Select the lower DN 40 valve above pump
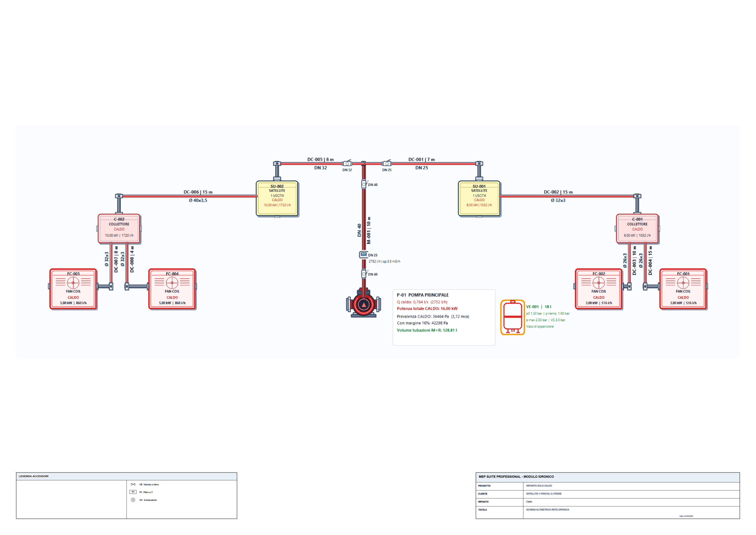 pyautogui.click(x=364, y=274)
